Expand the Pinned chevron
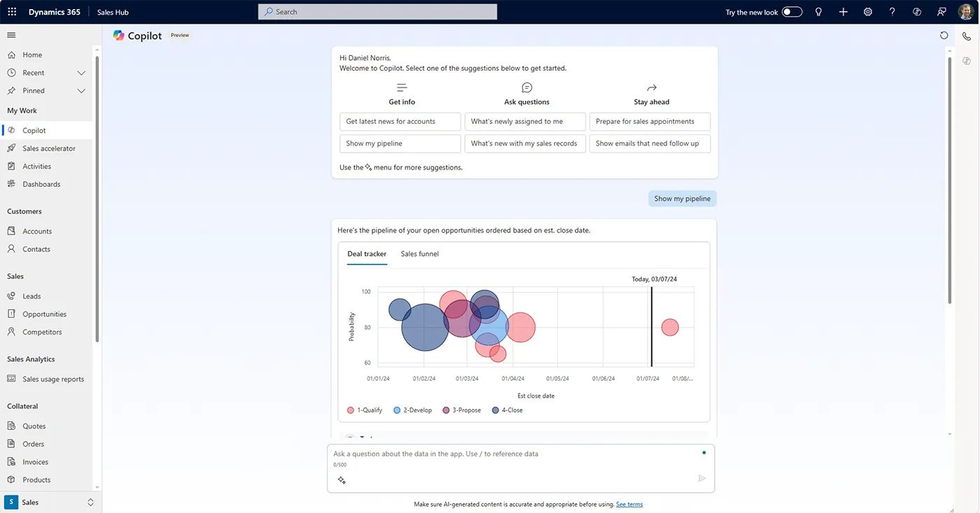Image resolution: width=980 pixels, height=513 pixels. tap(81, 91)
